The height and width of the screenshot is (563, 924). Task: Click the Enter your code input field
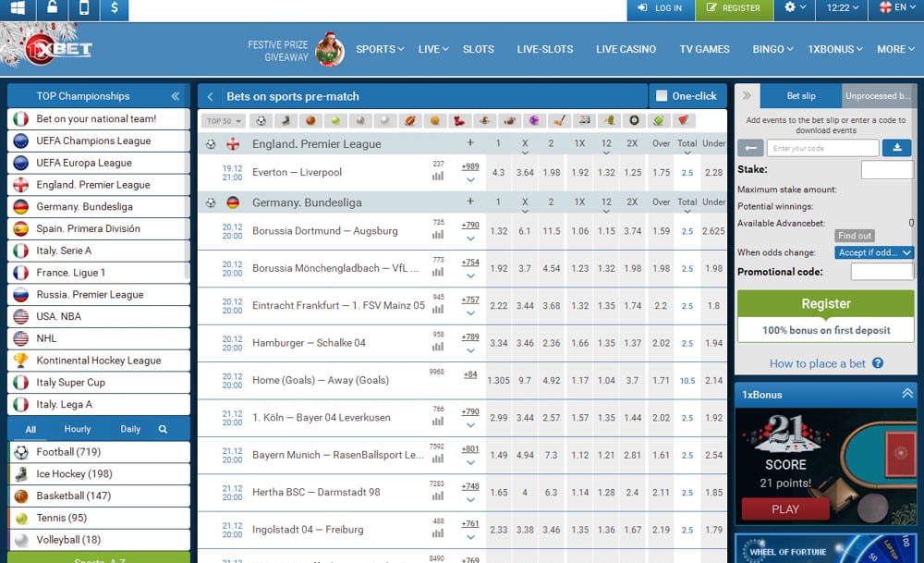(822, 148)
